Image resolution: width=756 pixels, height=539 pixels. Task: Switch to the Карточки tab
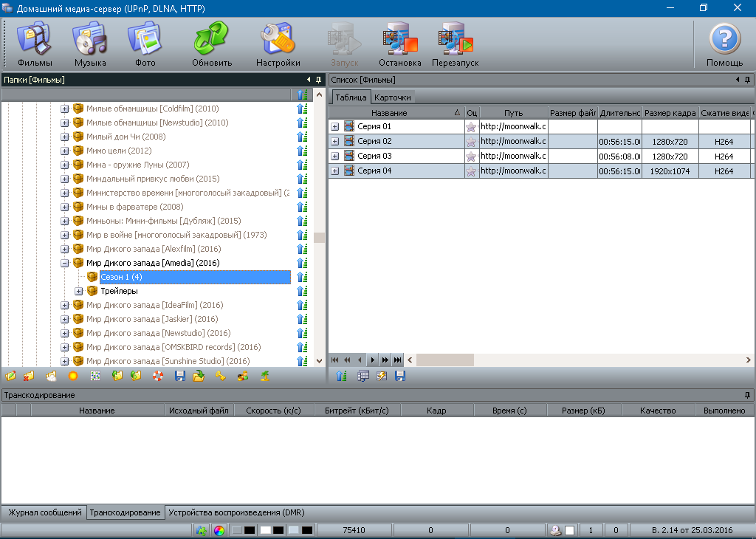click(392, 97)
